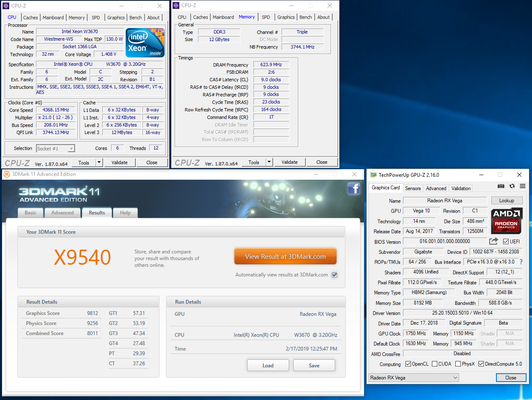Click the CPU instructions list text
The width and height of the screenshot is (532, 400).
click(100, 90)
